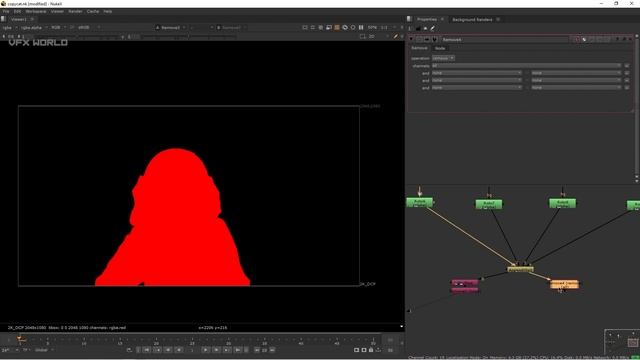The image size is (640, 360).
Task: Open the viewer zoom percentage dropdown
Action: click(x=372, y=27)
